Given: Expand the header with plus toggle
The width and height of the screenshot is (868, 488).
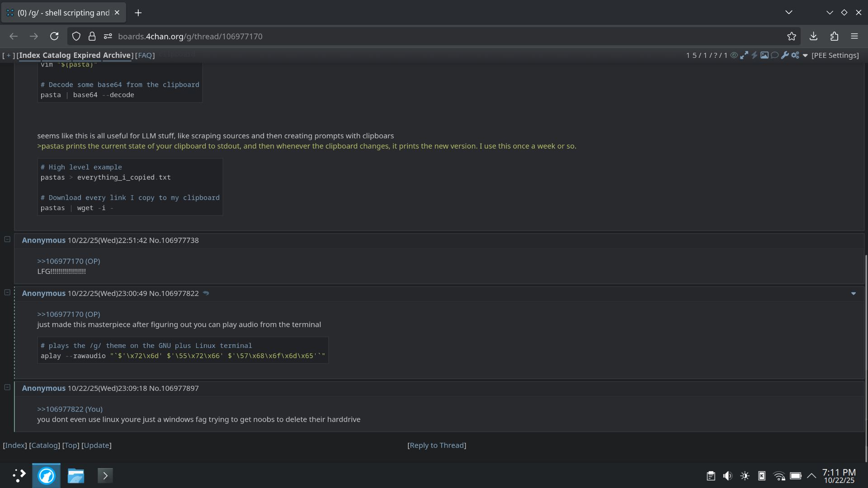Looking at the screenshot, I should 9,55.
